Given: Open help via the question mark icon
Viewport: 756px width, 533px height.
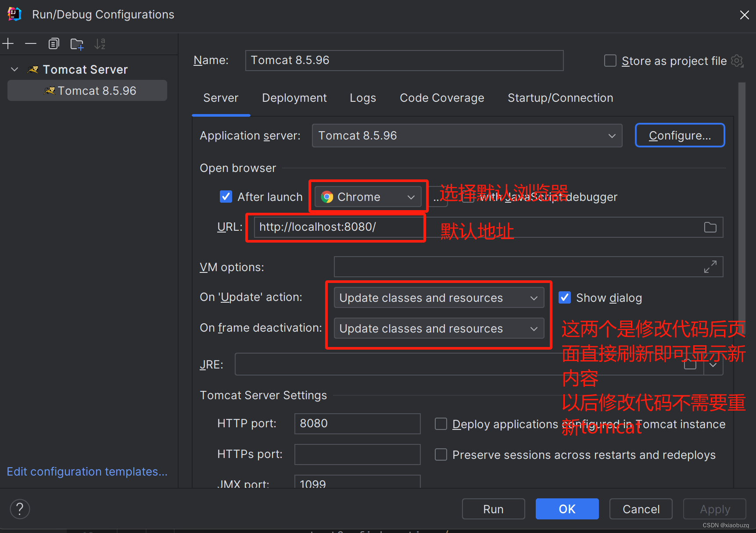Looking at the screenshot, I should (19, 509).
